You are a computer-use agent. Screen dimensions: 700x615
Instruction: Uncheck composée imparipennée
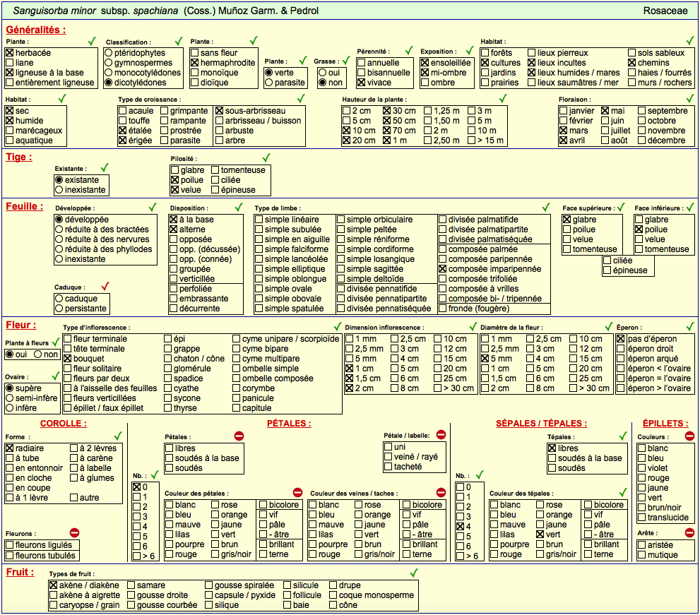[x=443, y=269]
